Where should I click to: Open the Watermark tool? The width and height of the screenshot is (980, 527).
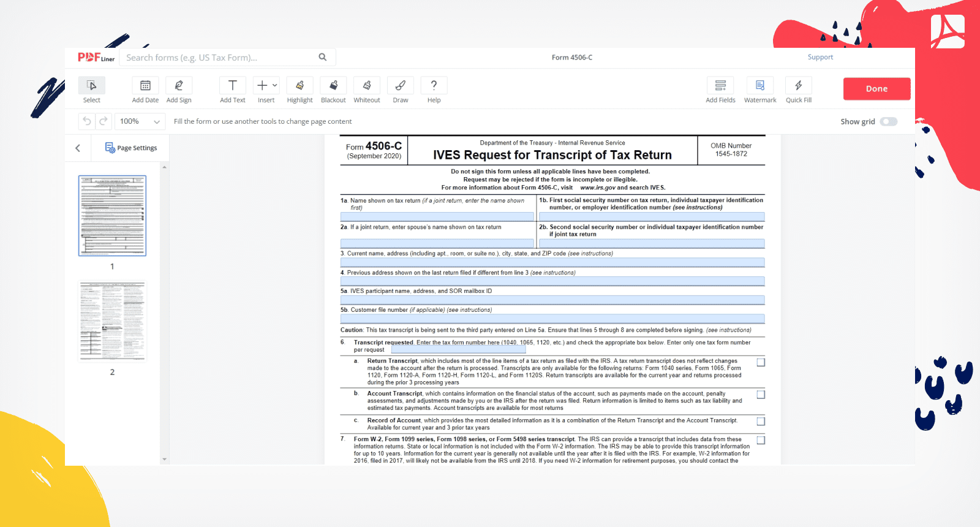(759, 86)
